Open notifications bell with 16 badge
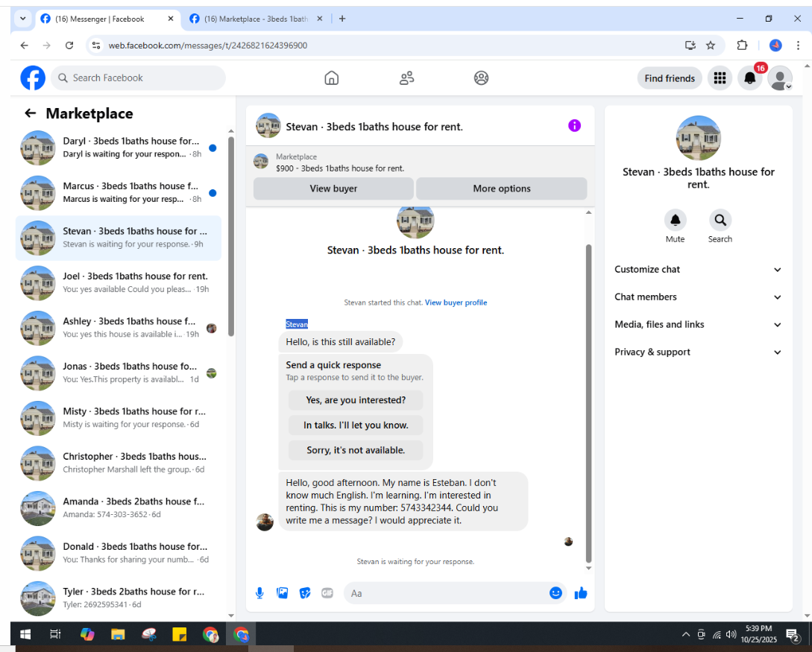The image size is (812, 652). tap(750, 78)
